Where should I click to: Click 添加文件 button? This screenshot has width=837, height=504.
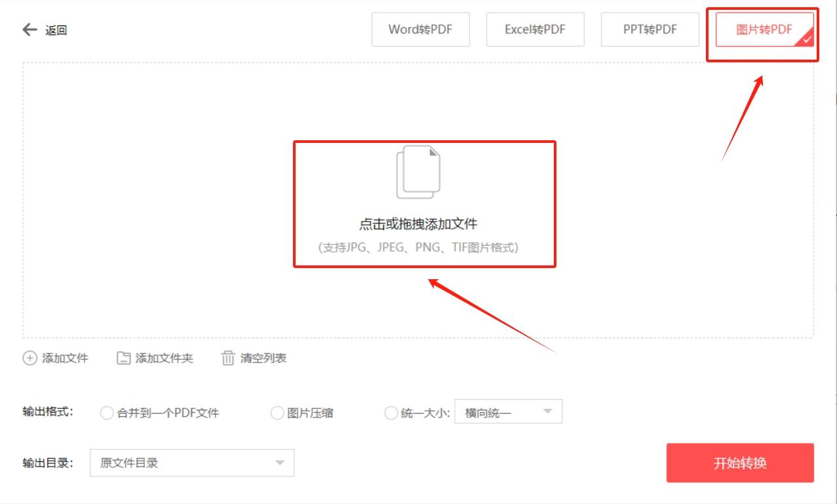56,359
